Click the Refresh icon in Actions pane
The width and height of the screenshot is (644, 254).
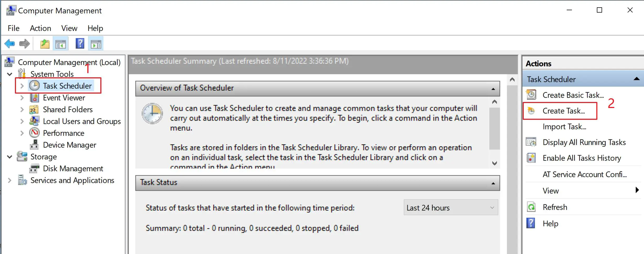click(531, 207)
